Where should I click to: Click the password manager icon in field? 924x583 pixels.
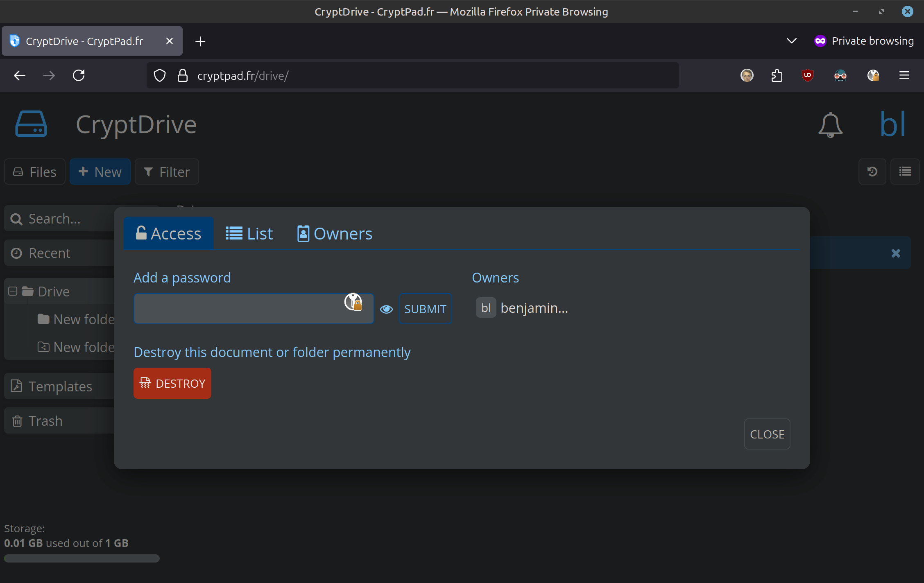[353, 302]
